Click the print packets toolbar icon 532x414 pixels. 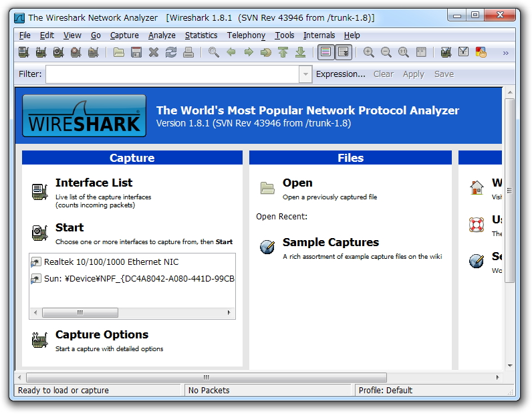click(188, 52)
